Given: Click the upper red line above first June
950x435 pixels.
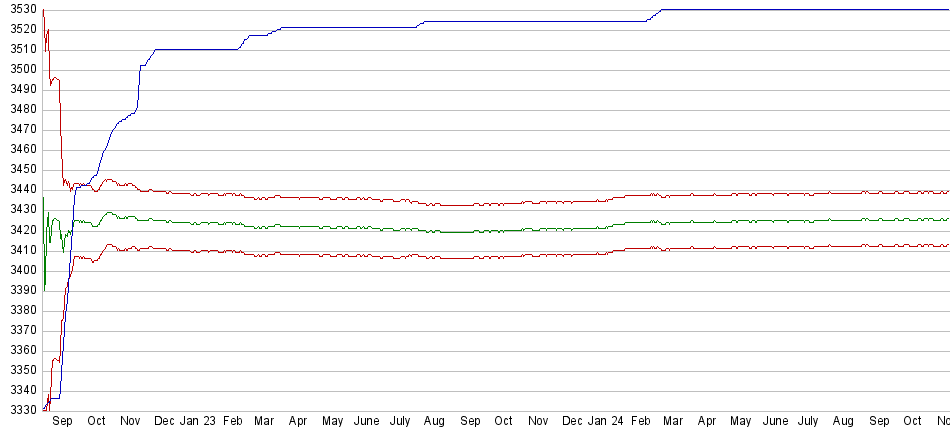Looking at the screenshot, I should tap(367, 199).
